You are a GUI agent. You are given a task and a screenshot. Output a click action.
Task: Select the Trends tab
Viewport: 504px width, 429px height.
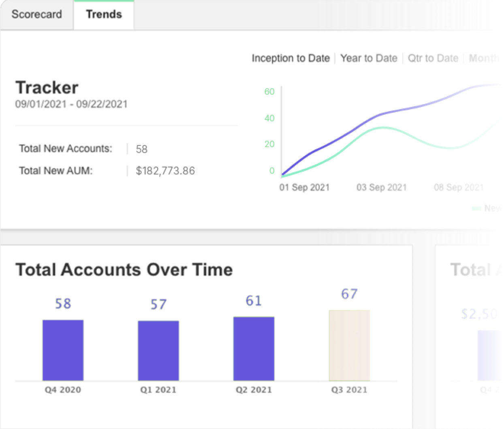point(104,14)
